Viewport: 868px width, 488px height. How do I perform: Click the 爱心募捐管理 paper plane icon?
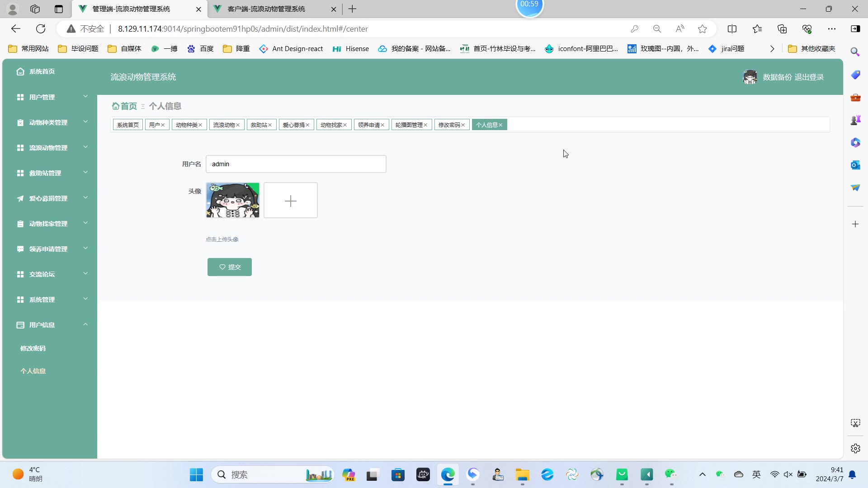tap(20, 198)
